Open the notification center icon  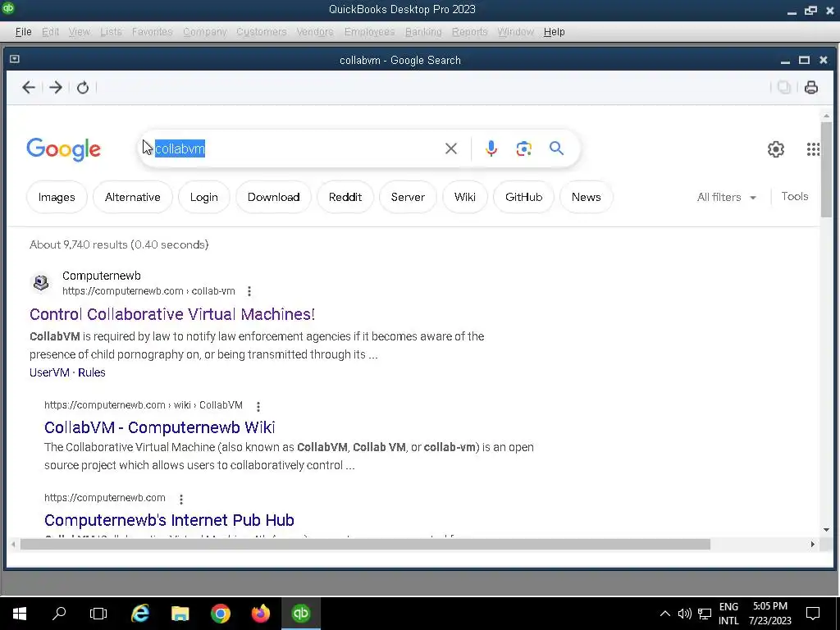[x=813, y=614]
